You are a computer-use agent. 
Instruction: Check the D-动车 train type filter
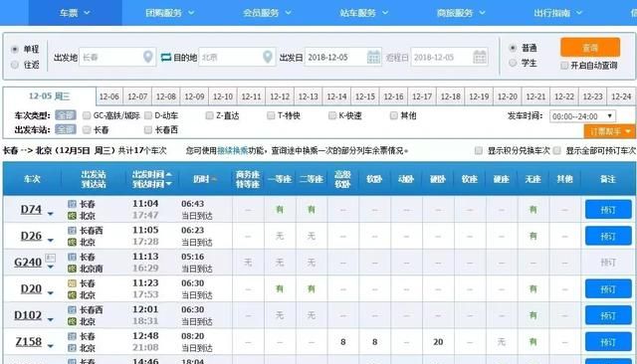point(148,115)
